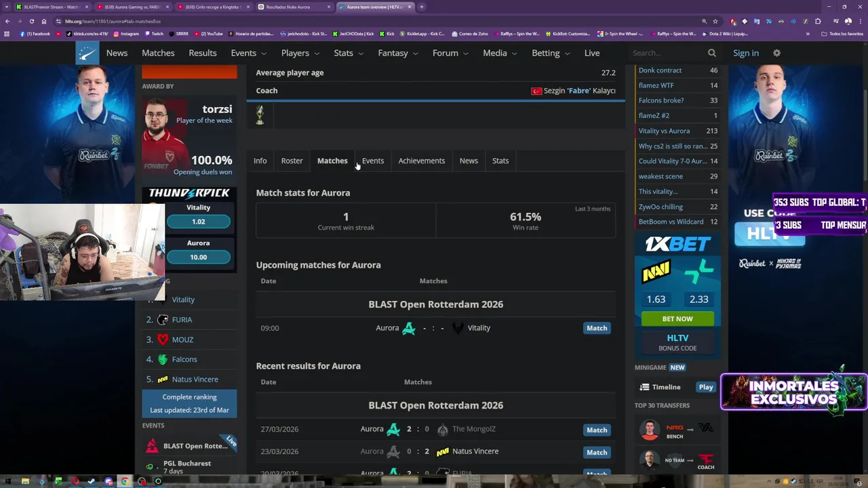
Task: Click the Timeline minigame list icon
Action: (x=644, y=387)
